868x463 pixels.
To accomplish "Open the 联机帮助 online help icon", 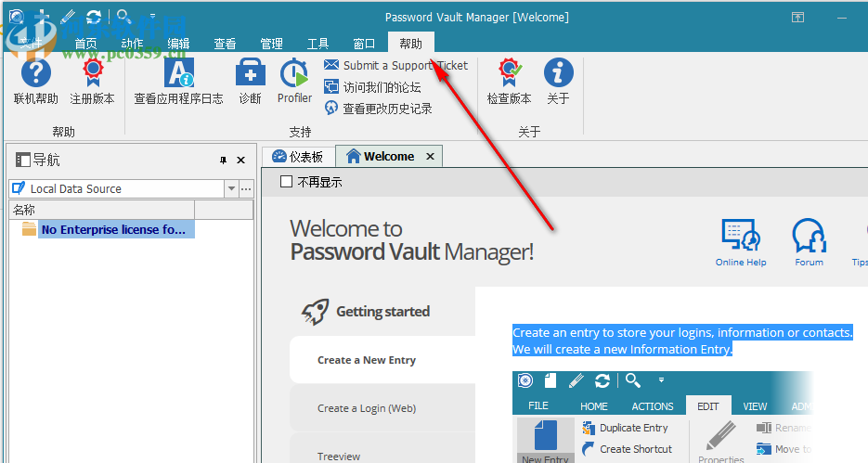I will 36,82.
